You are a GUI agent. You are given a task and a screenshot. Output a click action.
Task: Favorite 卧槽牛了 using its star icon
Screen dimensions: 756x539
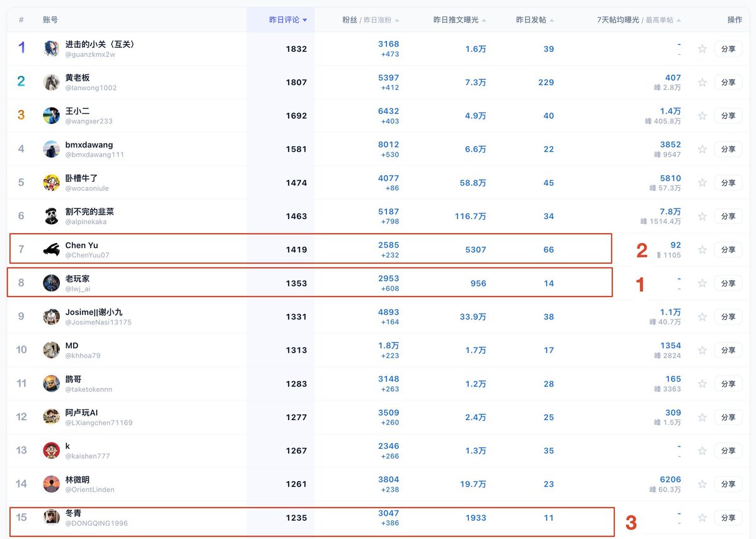point(702,183)
